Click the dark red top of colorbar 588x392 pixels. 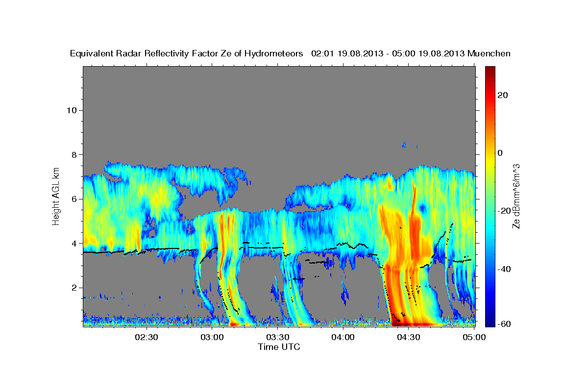pos(490,71)
